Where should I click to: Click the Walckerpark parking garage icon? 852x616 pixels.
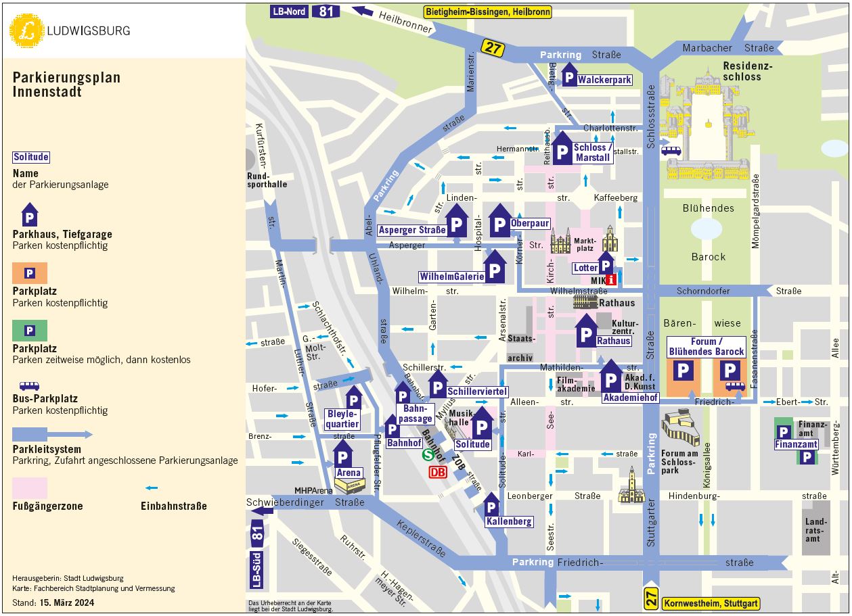[x=570, y=77]
